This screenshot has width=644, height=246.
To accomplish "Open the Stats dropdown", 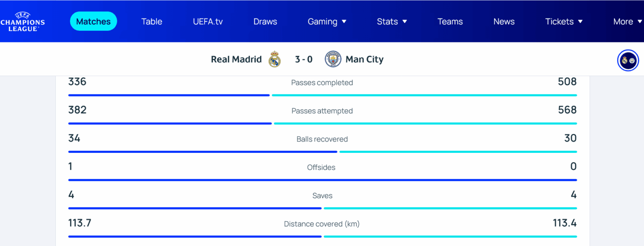I will 392,21.
